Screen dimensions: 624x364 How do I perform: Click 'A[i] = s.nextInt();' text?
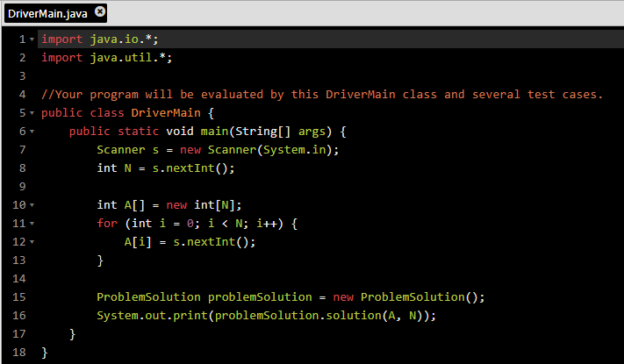[190, 242]
